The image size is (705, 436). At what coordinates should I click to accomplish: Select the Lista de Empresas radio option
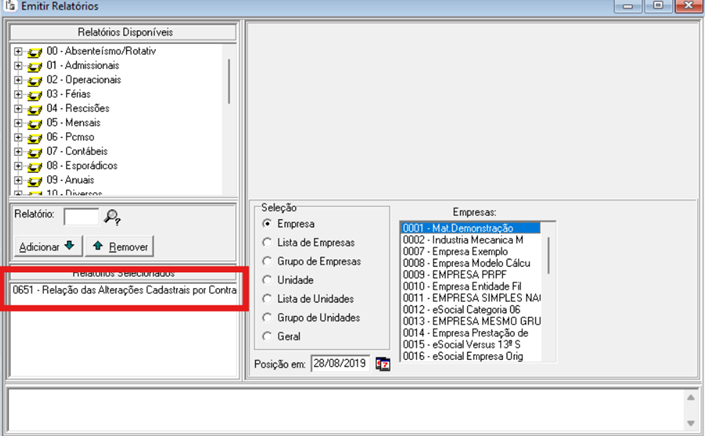tap(266, 243)
